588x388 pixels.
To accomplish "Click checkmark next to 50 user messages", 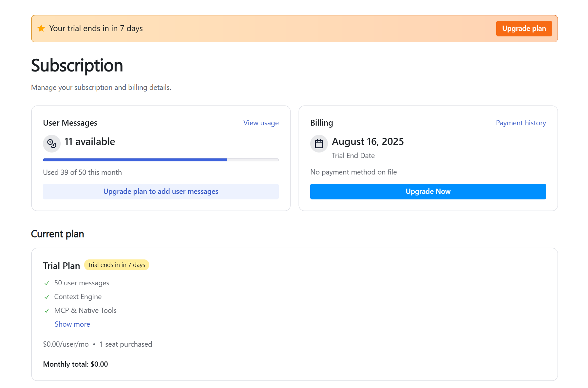I will coord(47,283).
